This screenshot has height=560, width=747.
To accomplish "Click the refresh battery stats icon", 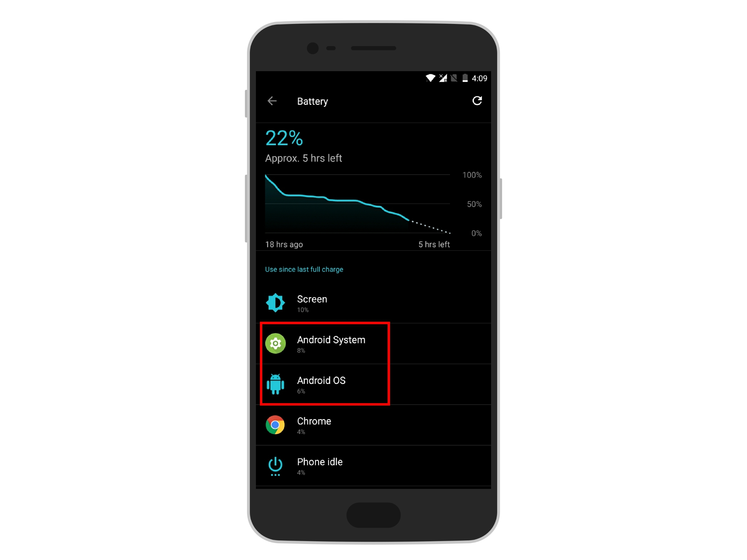I will tap(477, 100).
